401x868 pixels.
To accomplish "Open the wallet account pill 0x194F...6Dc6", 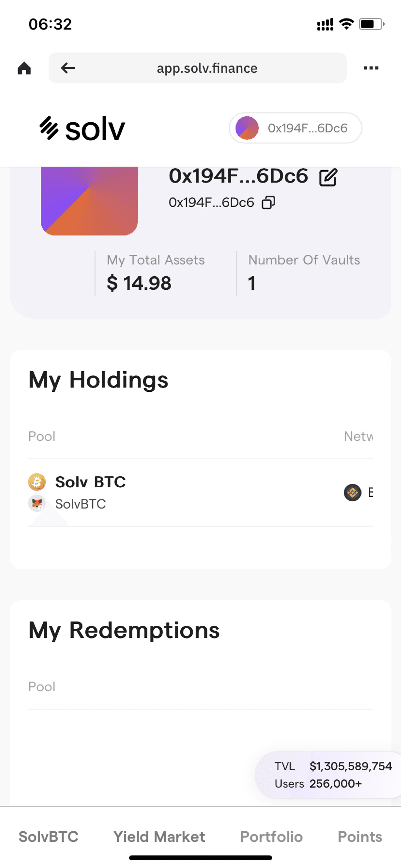I will click(295, 128).
